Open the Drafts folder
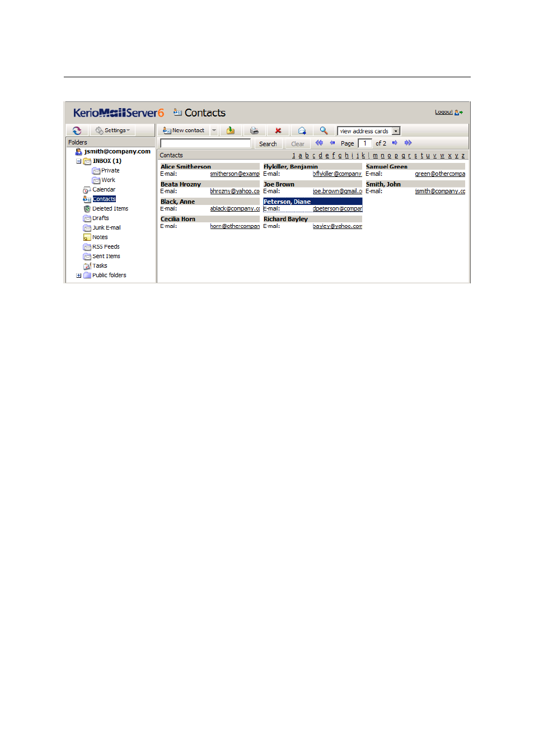This screenshot has height=756, width=534. tap(101, 218)
